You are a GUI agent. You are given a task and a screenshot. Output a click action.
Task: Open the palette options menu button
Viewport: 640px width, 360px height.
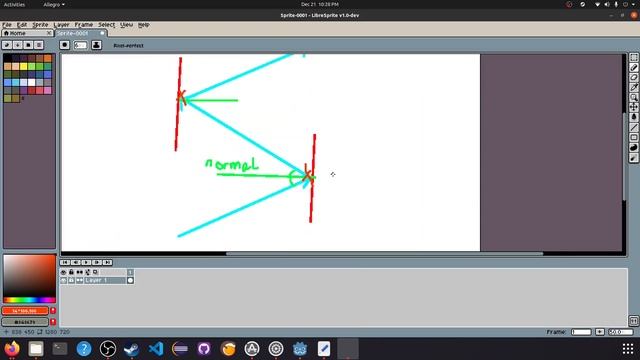[39, 45]
